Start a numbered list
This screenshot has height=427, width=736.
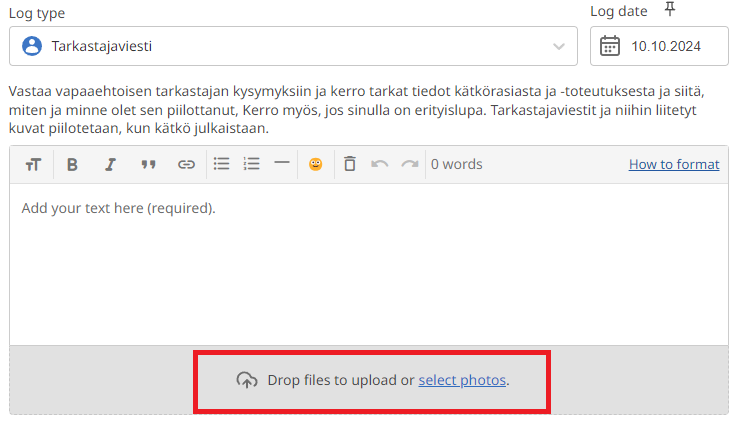coord(252,164)
